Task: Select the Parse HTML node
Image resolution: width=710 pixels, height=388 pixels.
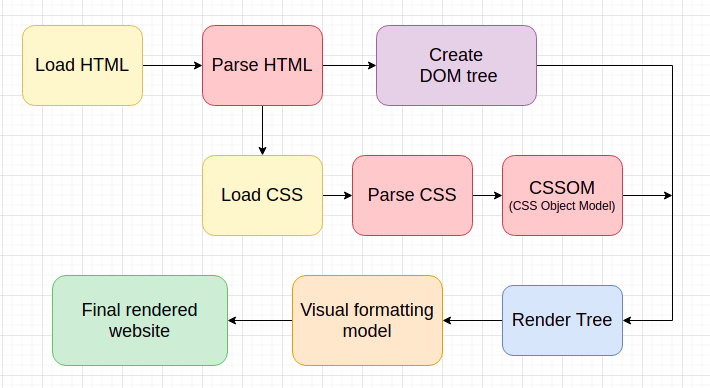Action: pos(262,65)
